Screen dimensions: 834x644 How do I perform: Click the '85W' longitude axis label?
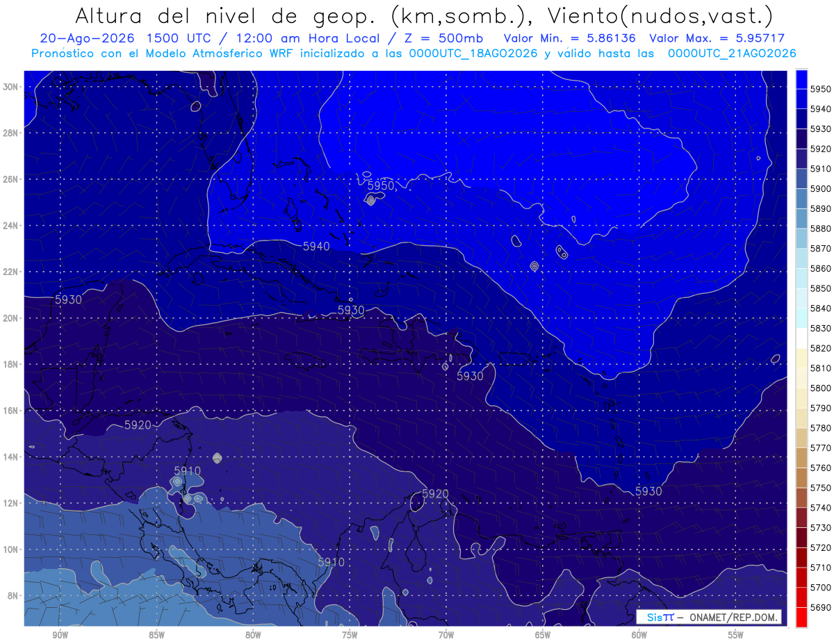pyautogui.click(x=156, y=636)
